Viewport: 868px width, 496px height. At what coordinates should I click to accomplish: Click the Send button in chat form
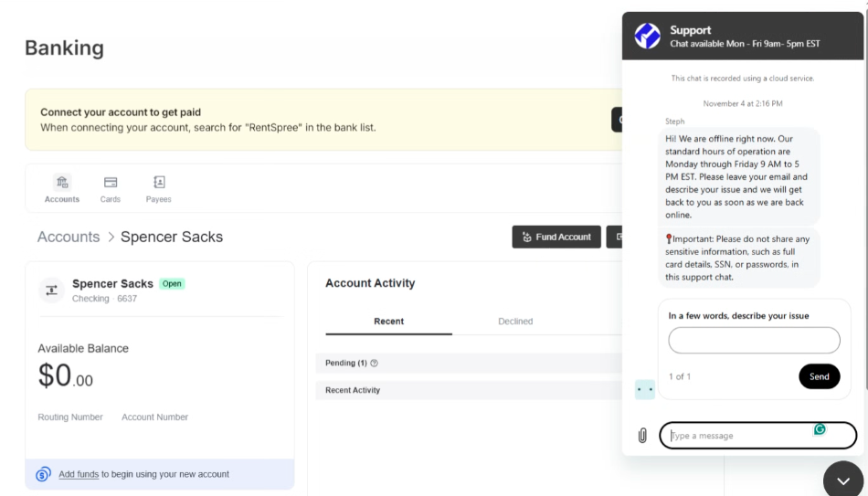819,376
